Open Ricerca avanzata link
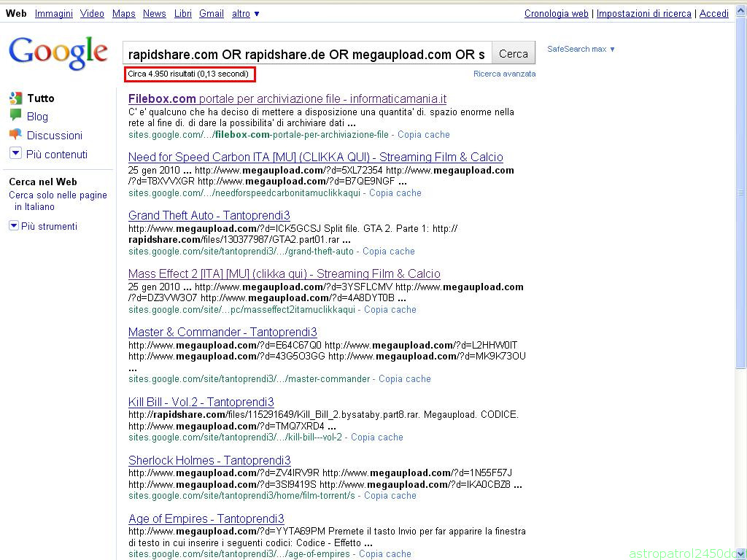This screenshot has height=560, width=747. coord(505,74)
